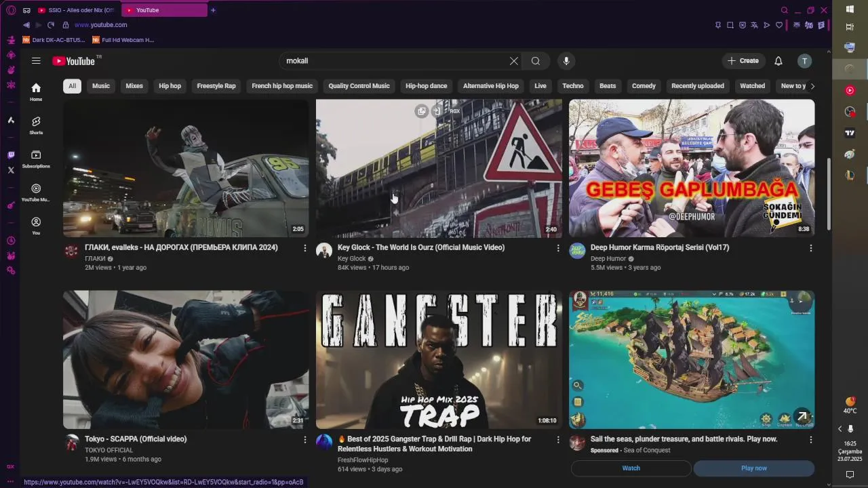Select the Techno filter chip
Screen dimensions: 868x488
(x=573, y=86)
